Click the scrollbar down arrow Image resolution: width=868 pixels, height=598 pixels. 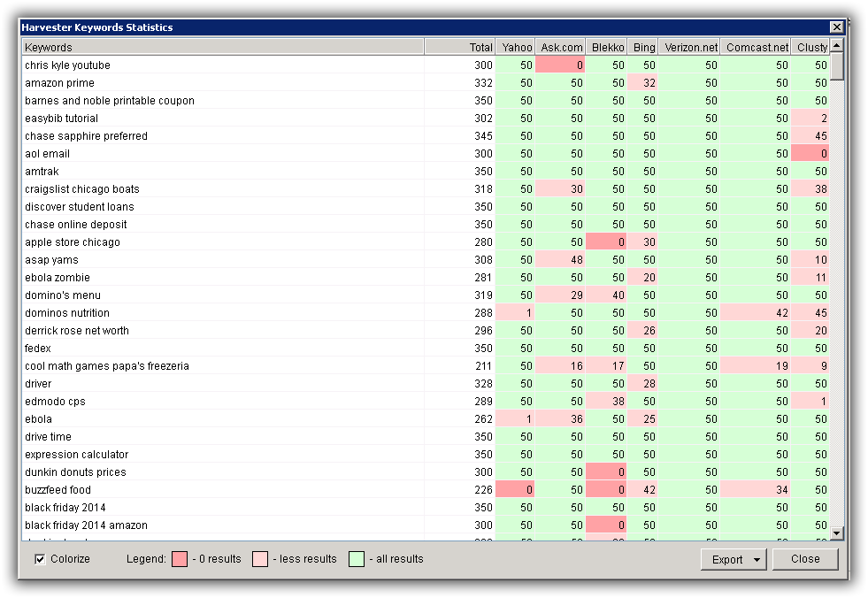point(837,533)
